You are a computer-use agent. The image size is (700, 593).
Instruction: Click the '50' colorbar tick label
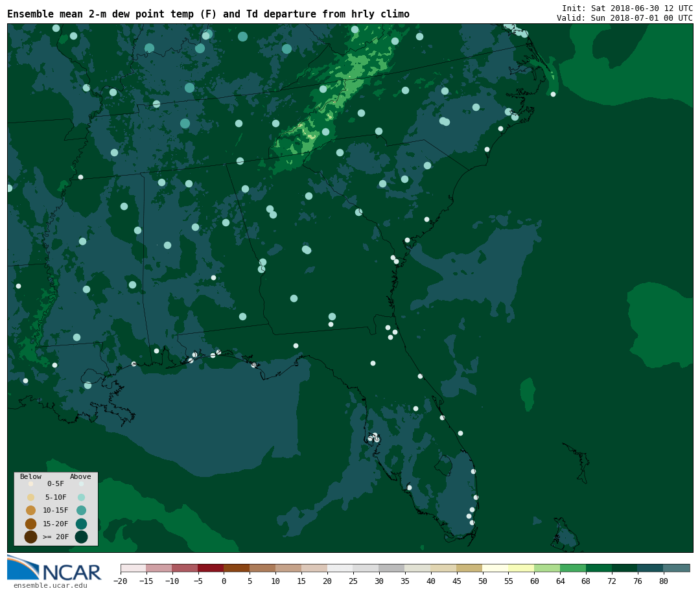point(483,581)
